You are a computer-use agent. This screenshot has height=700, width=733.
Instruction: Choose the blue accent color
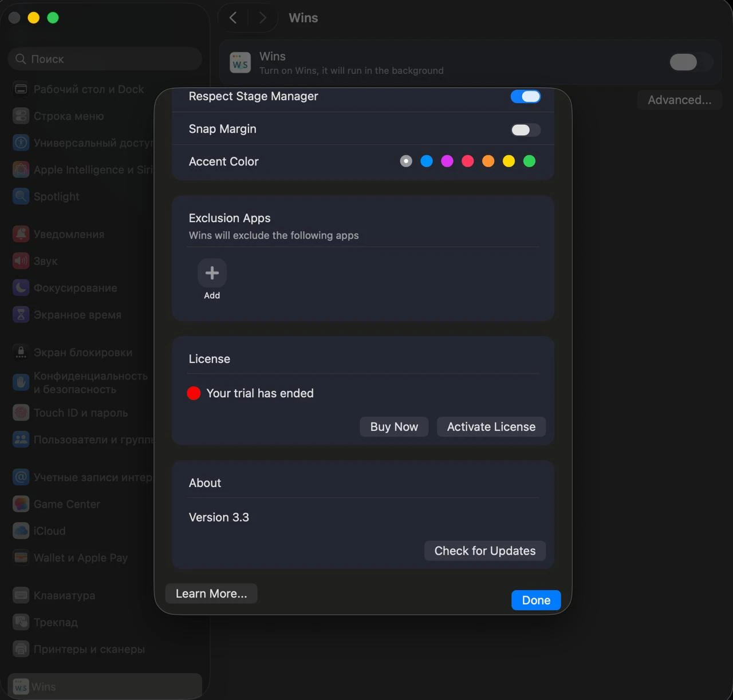[427, 161]
